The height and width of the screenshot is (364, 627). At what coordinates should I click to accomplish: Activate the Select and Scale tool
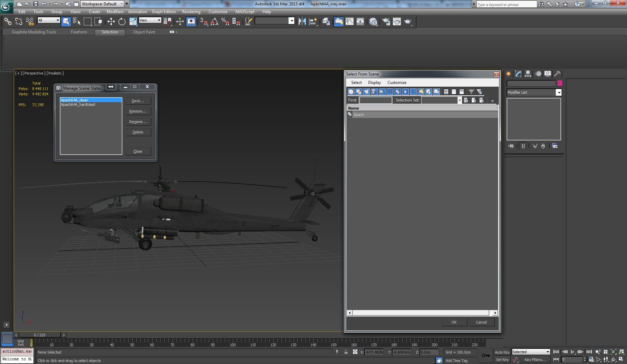[133, 22]
